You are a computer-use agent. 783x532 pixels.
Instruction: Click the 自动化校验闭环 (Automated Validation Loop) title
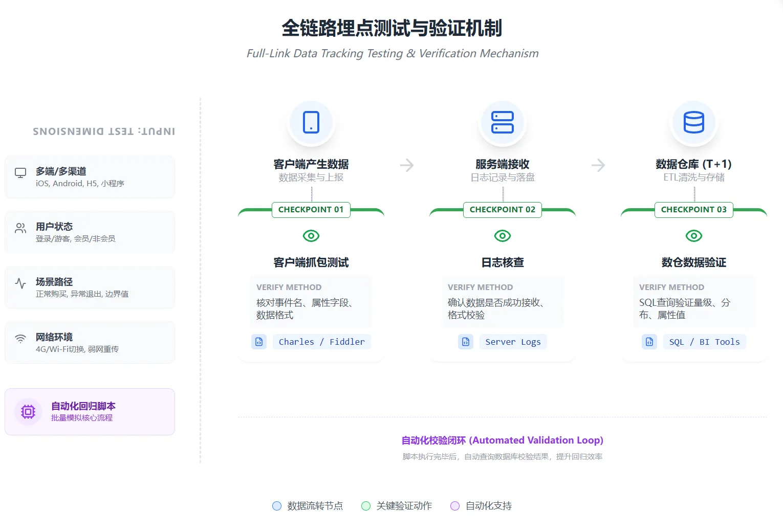[x=503, y=440]
